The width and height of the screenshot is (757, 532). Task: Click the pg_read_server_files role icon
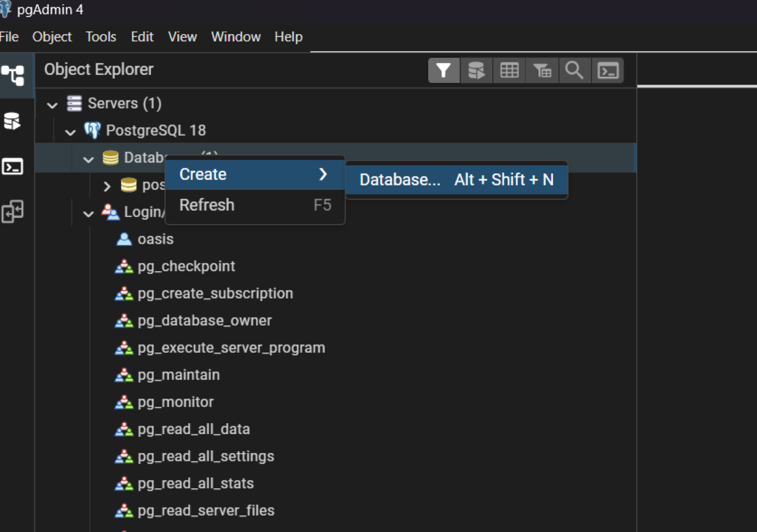[124, 511]
